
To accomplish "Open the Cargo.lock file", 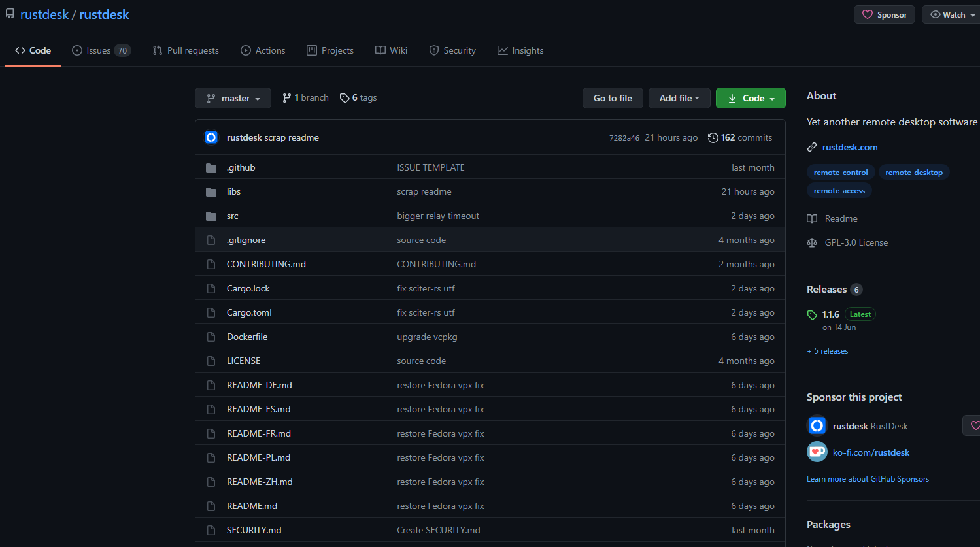I will tap(248, 289).
